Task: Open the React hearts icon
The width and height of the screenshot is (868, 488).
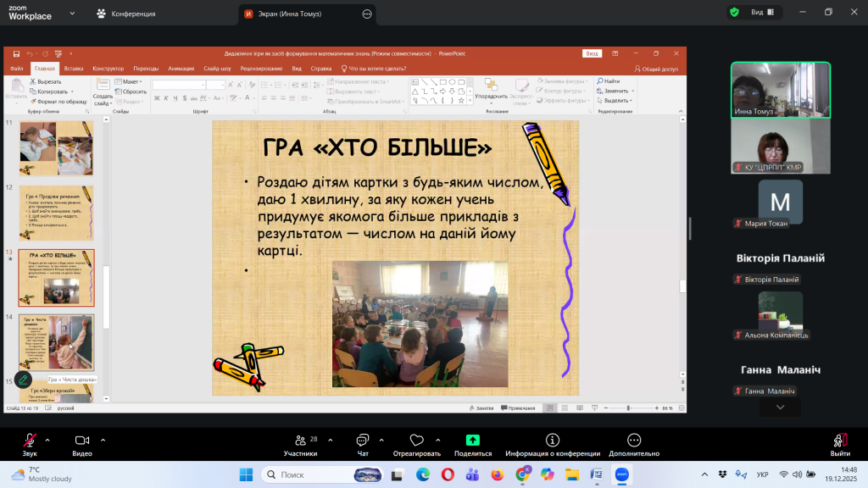Action: coord(416,441)
